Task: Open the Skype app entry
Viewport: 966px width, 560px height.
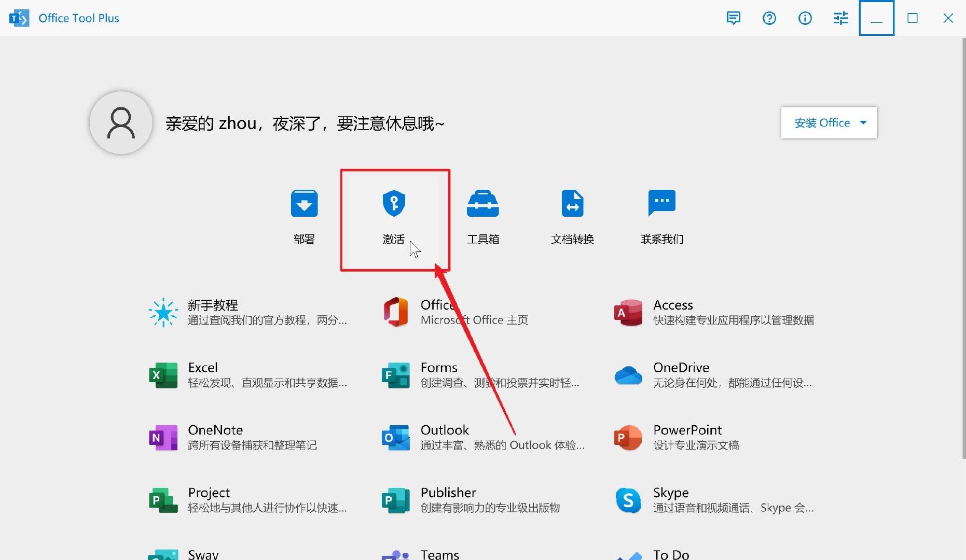Action: click(714, 500)
